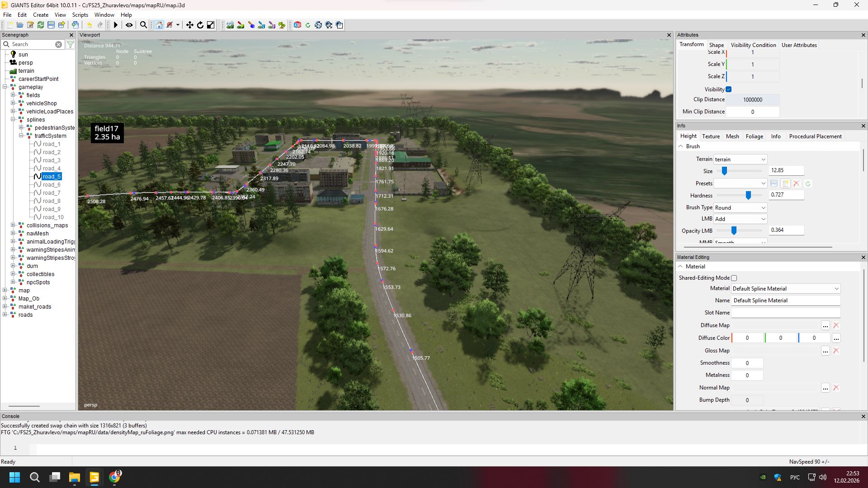Open the terrain sculpt brush tool
This screenshot has width=868, height=488.
(231, 25)
